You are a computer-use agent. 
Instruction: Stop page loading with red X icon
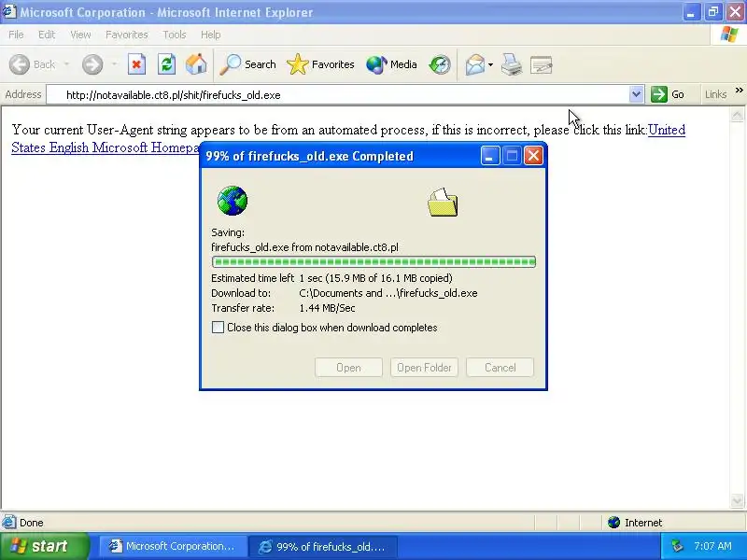pos(136,64)
